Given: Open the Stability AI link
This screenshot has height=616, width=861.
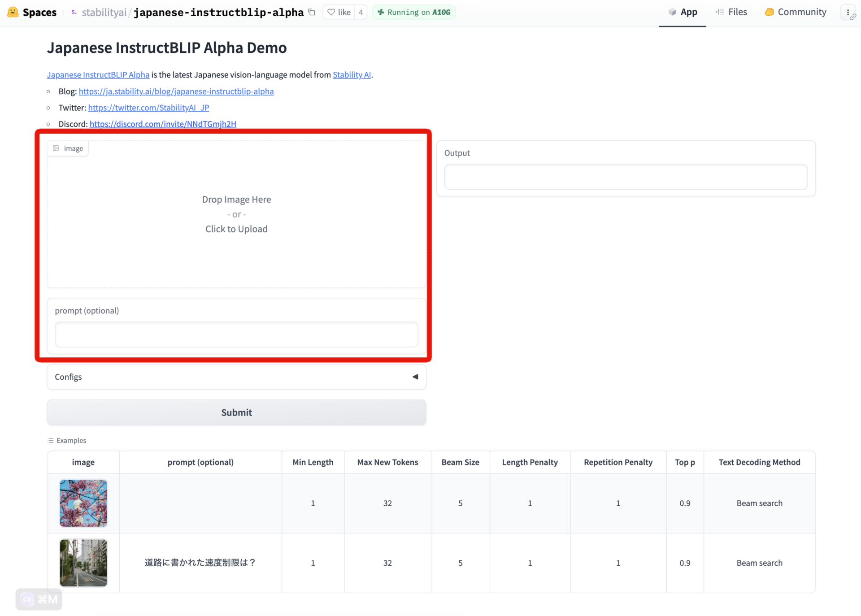Looking at the screenshot, I should point(352,75).
